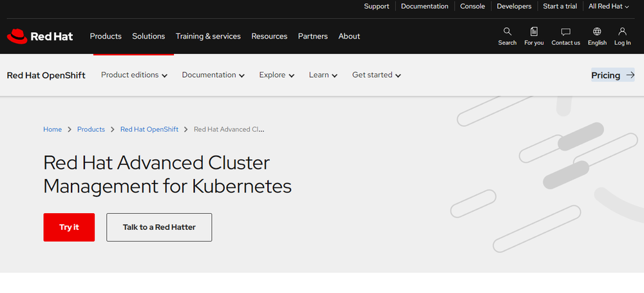Go to Red Hat OpenShift breadcrumb link

click(x=149, y=129)
